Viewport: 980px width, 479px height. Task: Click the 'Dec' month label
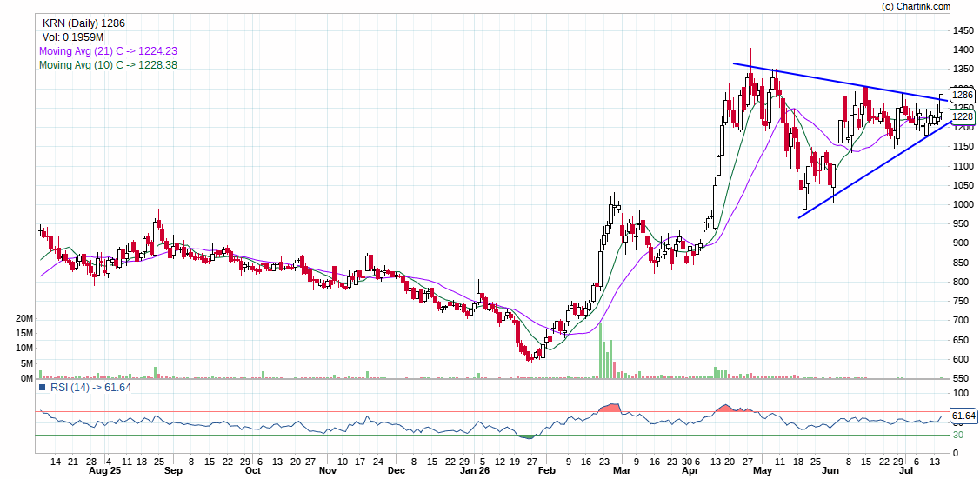[x=395, y=470]
